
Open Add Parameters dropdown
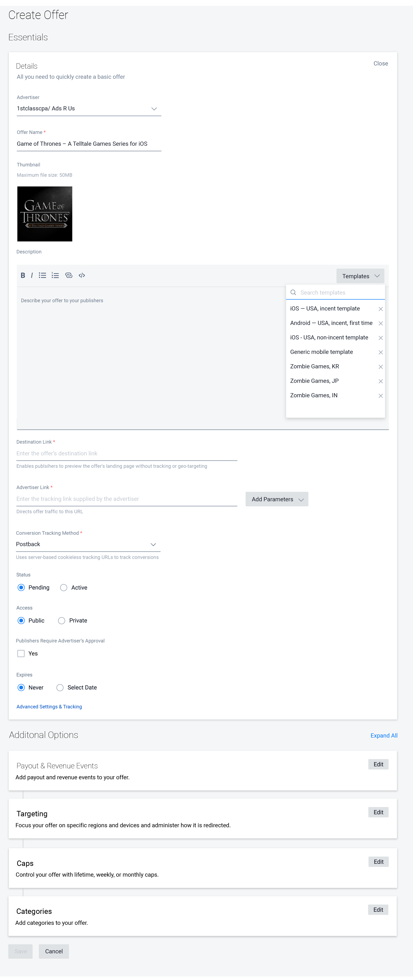tap(277, 499)
